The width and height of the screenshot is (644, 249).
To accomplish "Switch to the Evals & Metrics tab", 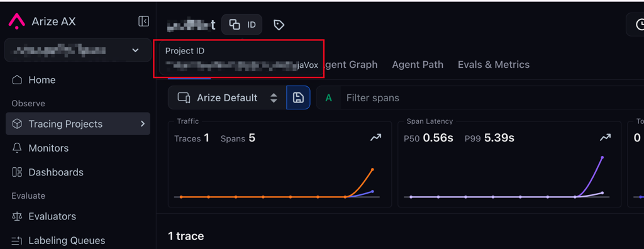I will pos(494,65).
